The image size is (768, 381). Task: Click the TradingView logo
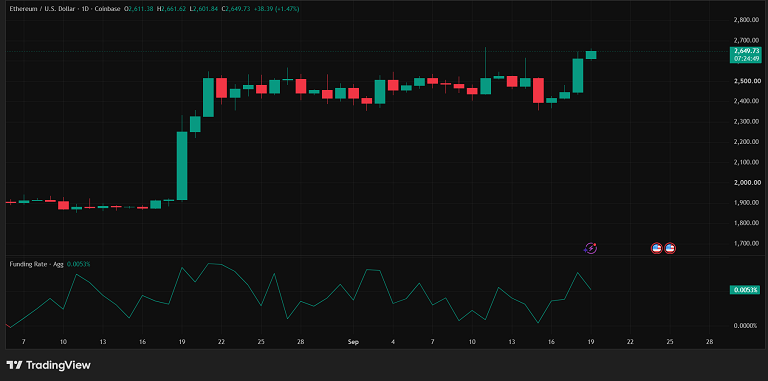48,365
